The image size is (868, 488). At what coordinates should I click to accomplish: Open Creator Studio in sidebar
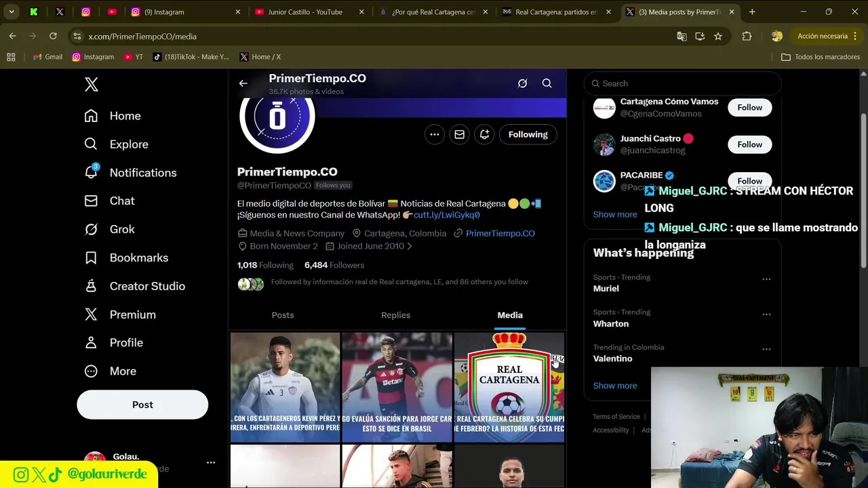point(134,287)
